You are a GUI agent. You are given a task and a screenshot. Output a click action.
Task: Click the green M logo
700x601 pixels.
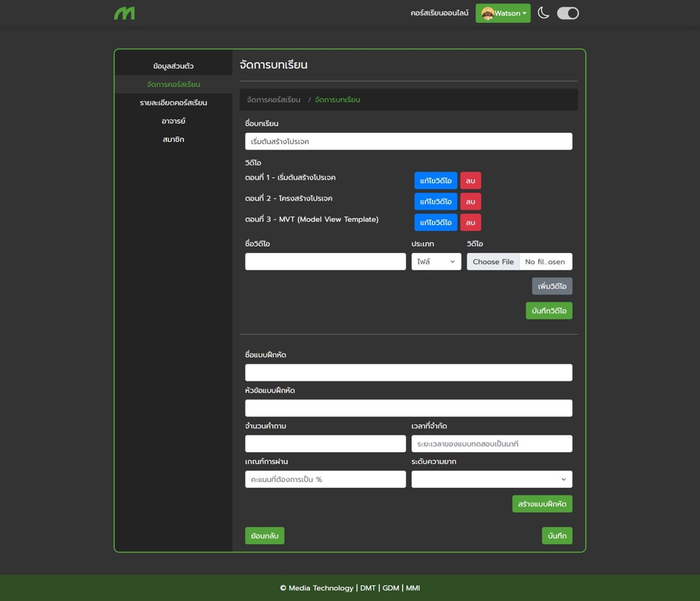click(x=124, y=12)
